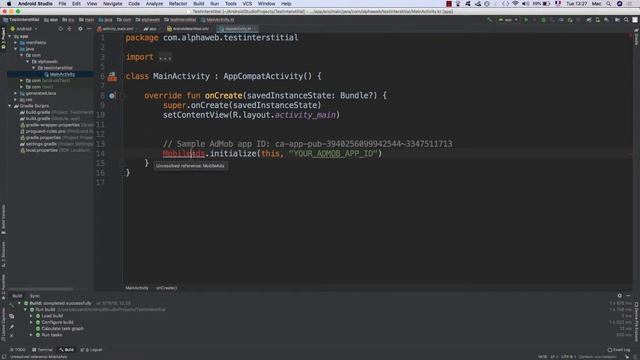
Task: Expand the com (androidTest) package
Action: click(x=22, y=81)
